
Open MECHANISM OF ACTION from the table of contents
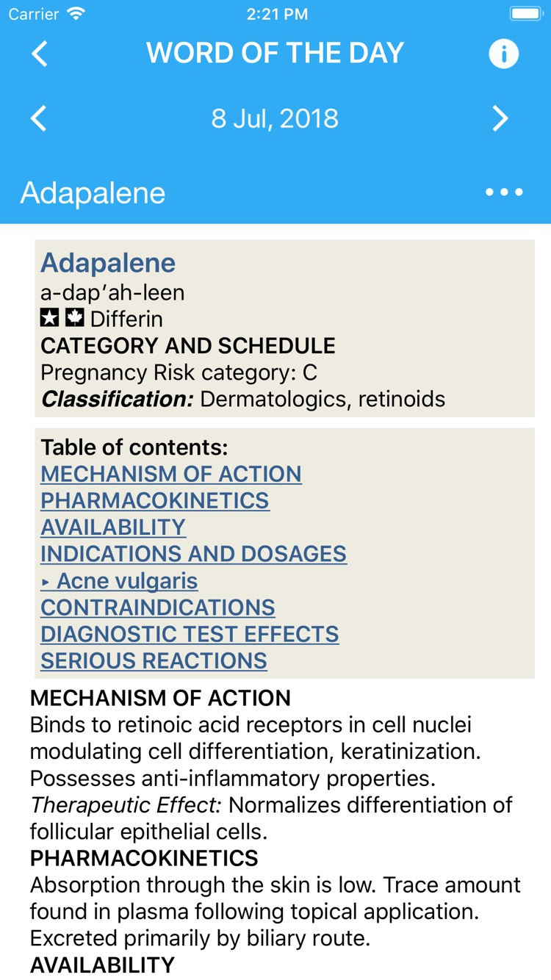tap(171, 474)
